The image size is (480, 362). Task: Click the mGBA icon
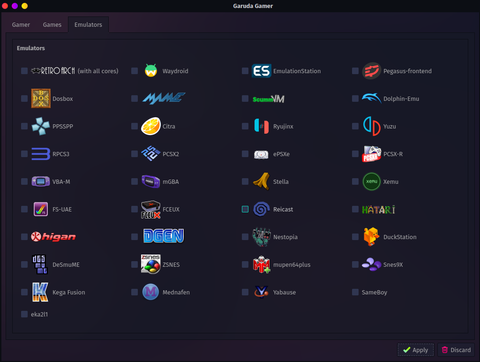tap(151, 181)
